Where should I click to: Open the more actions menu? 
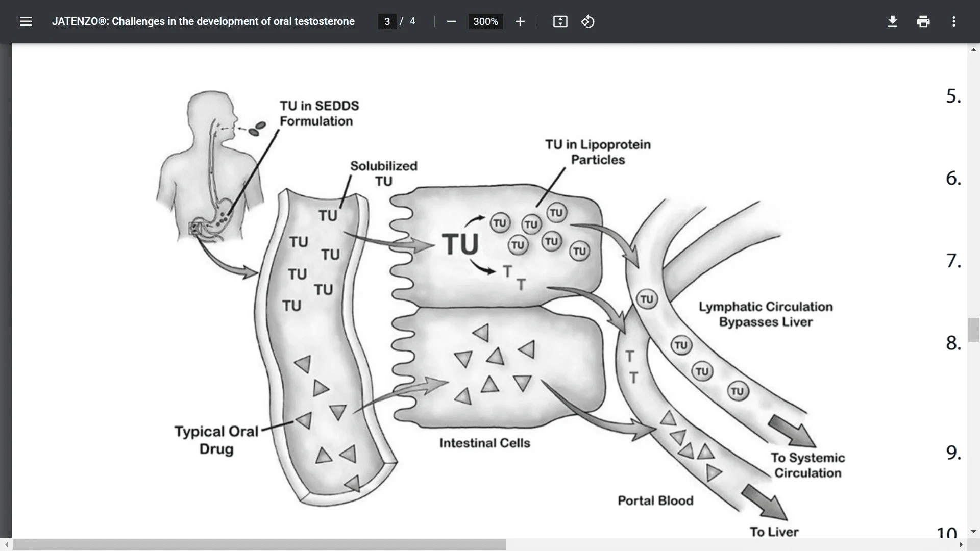(953, 21)
